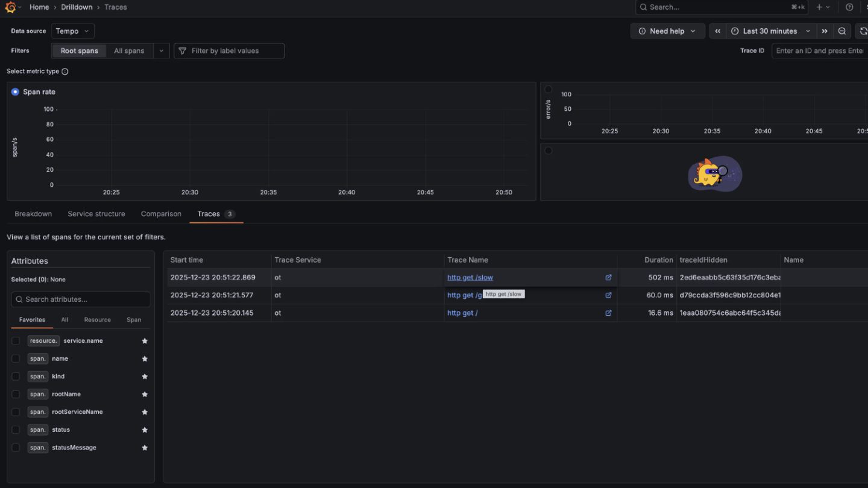Shift time range forward with double arrows

pos(825,31)
